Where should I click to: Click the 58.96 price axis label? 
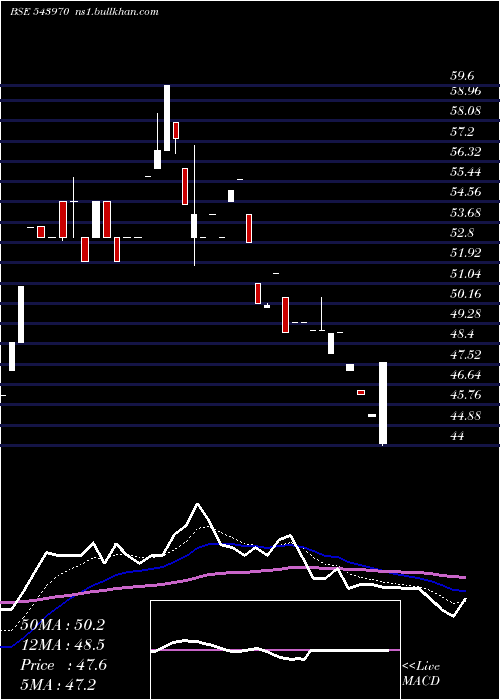click(466, 91)
